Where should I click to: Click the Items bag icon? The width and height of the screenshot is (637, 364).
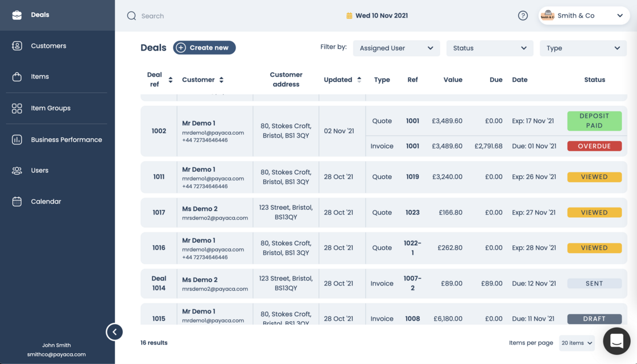[x=17, y=77]
